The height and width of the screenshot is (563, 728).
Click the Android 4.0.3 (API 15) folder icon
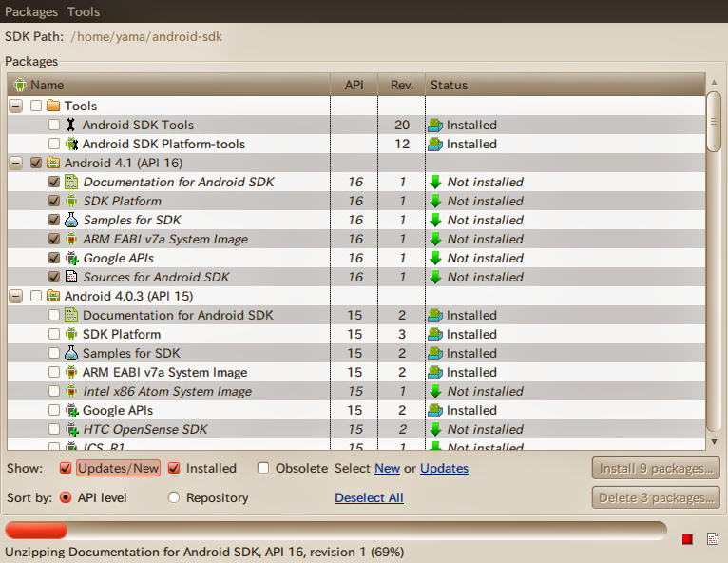53,296
